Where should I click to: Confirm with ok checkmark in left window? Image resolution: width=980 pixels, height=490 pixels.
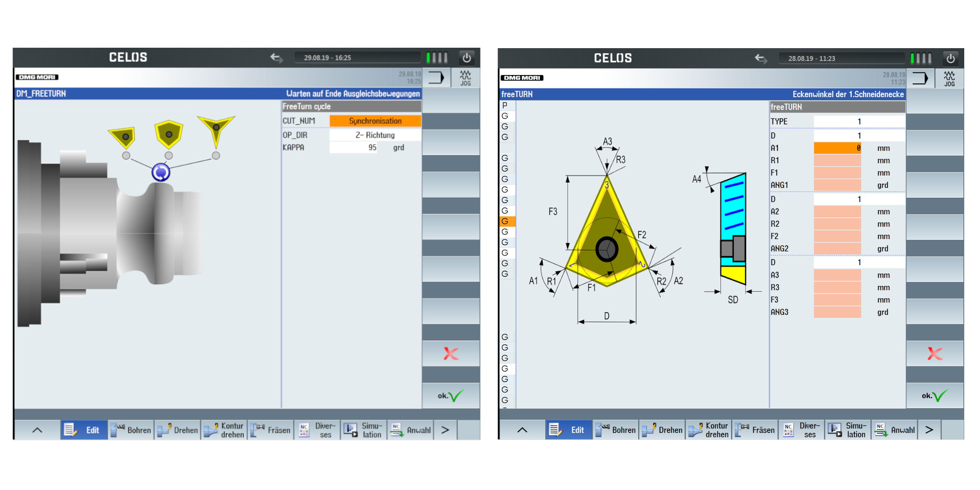click(x=451, y=396)
